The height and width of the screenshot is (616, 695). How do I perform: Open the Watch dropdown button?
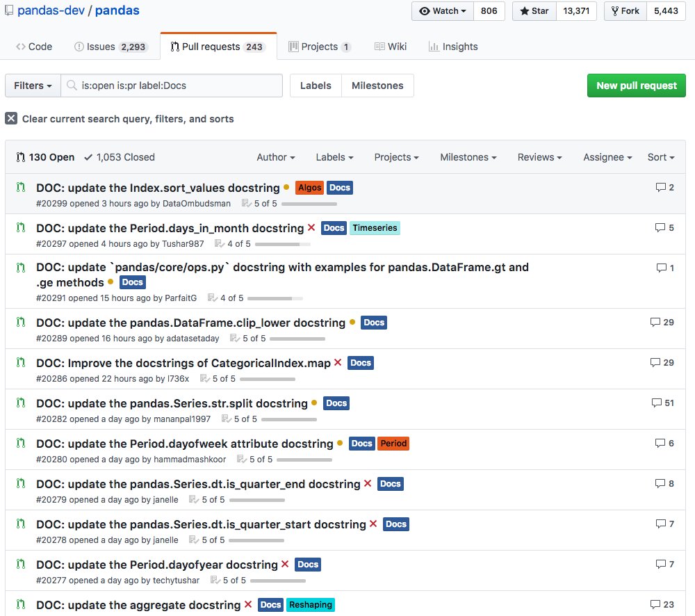point(442,11)
